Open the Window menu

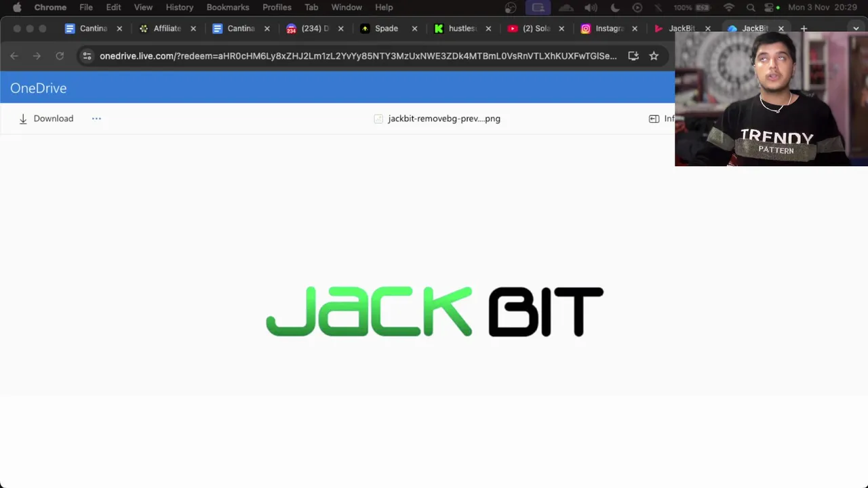(347, 7)
